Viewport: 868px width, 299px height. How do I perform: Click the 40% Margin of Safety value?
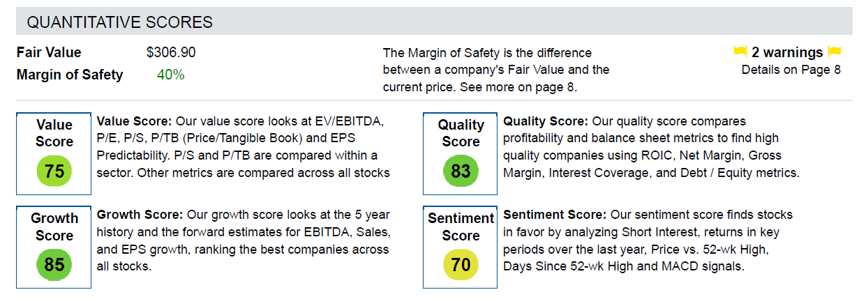[170, 75]
